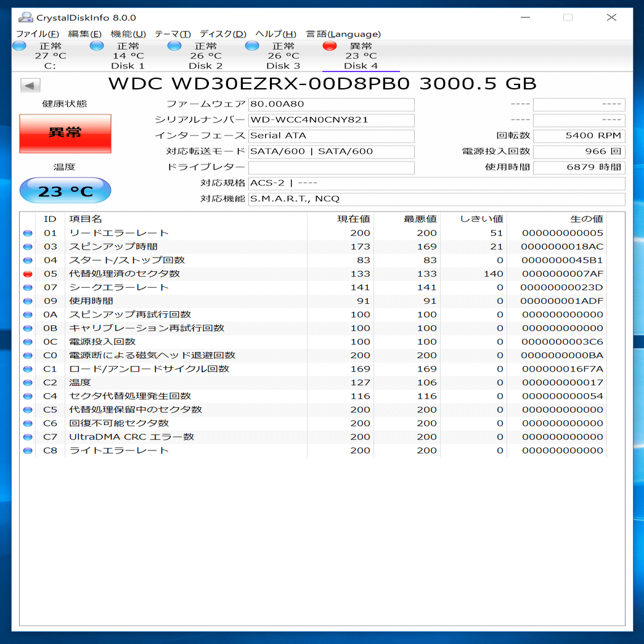Click the blue status dot on row 0A

(28, 315)
